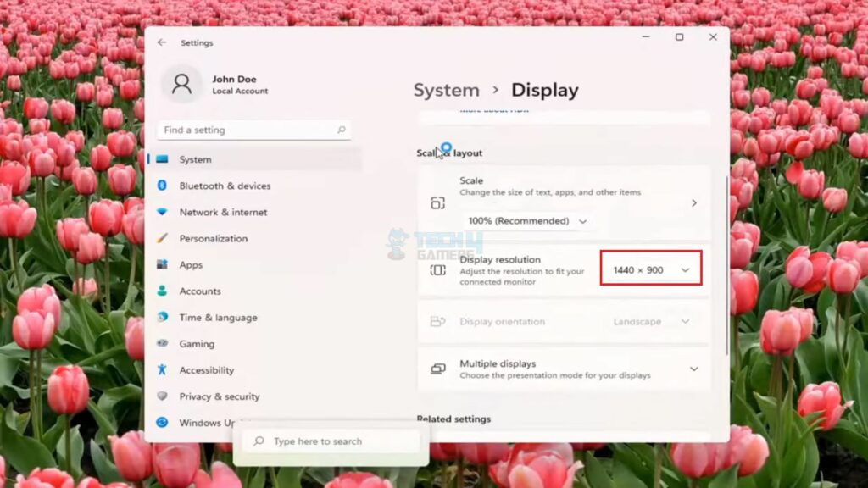Image resolution: width=868 pixels, height=488 pixels.
Task: Click the Find a setting field
Action: point(246,130)
